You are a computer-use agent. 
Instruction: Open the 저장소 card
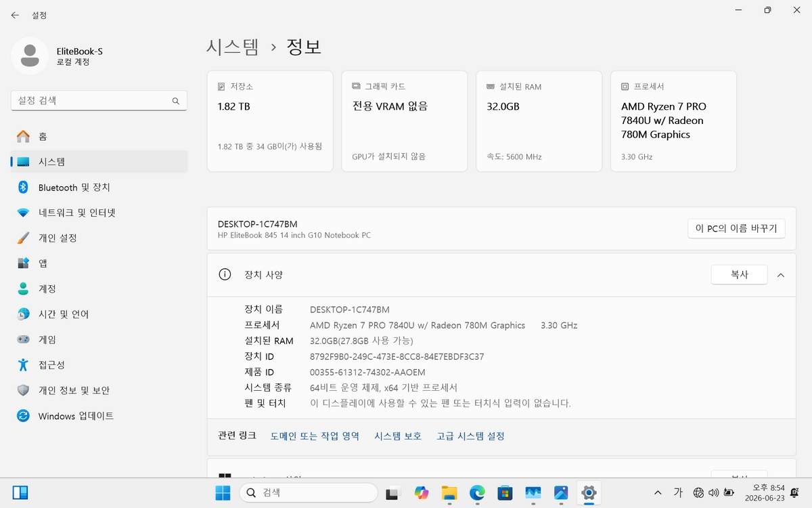(270, 121)
